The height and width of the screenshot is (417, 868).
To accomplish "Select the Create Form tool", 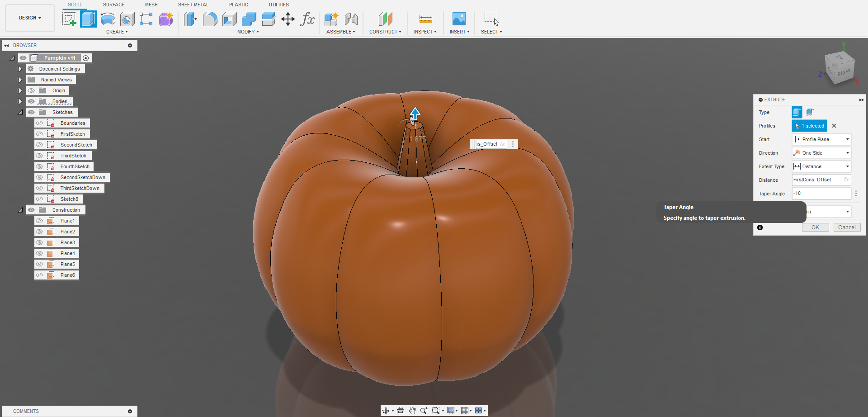I will click(166, 19).
